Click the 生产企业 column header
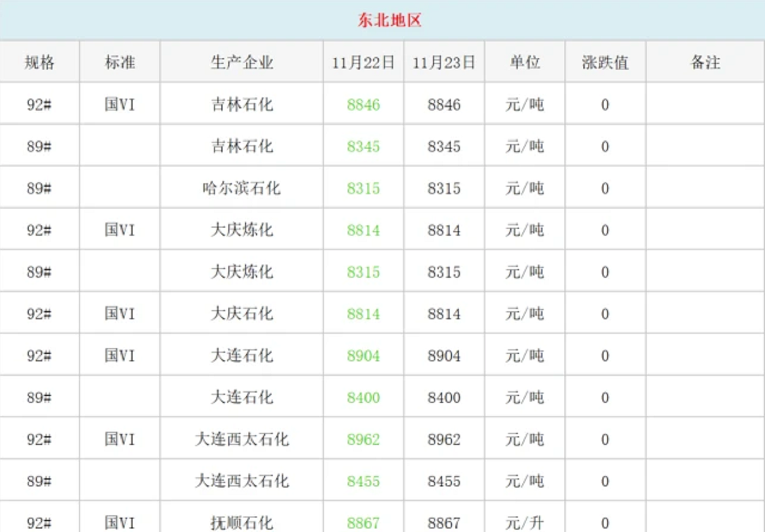 point(242,62)
